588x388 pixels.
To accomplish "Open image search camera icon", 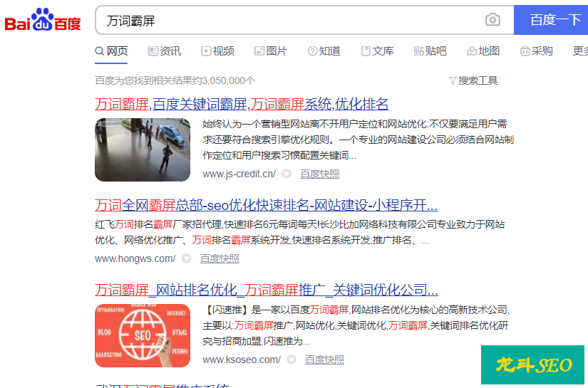I will click(492, 19).
